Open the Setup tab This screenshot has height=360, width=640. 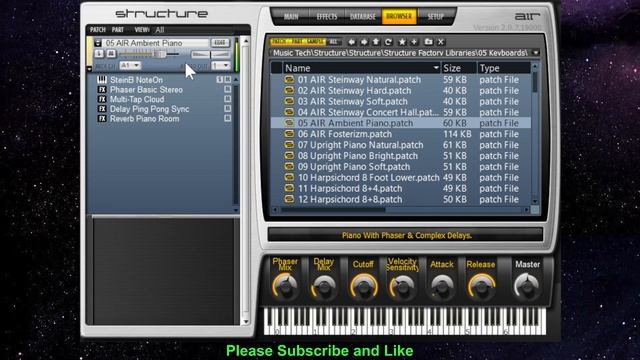pyautogui.click(x=435, y=16)
